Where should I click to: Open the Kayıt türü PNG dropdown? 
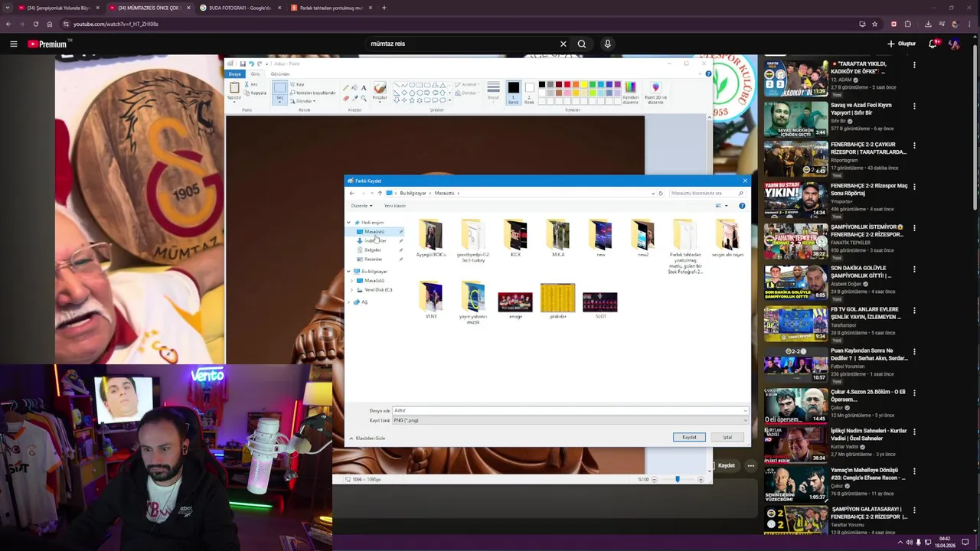570,420
